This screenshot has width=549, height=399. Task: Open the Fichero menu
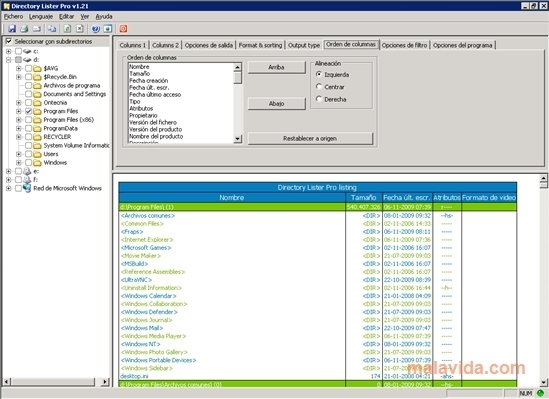point(13,16)
